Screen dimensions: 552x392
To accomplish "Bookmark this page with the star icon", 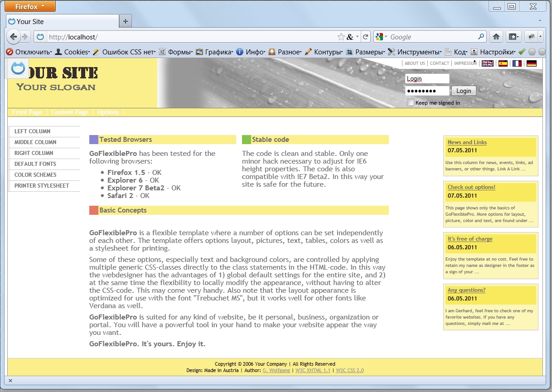I will tap(341, 37).
